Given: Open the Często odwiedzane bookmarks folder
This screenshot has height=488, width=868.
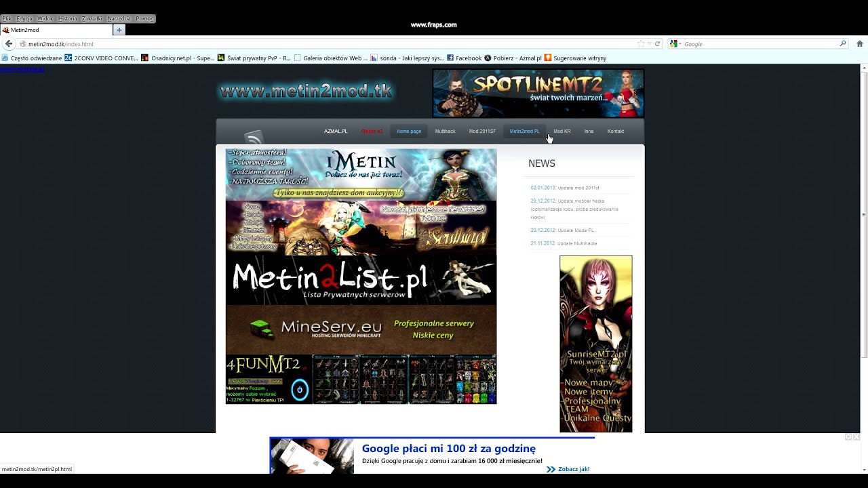Looking at the screenshot, I should point(32,58).
